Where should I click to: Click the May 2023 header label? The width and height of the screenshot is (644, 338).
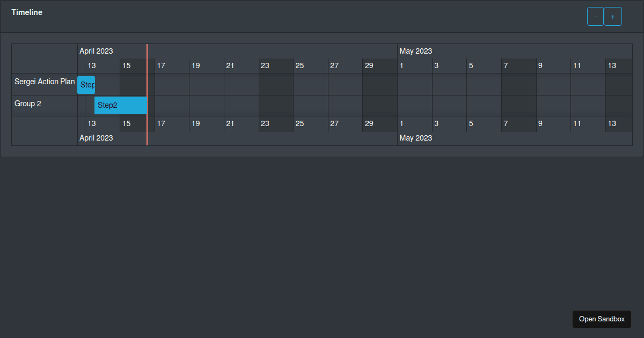[x=415, y=51]
